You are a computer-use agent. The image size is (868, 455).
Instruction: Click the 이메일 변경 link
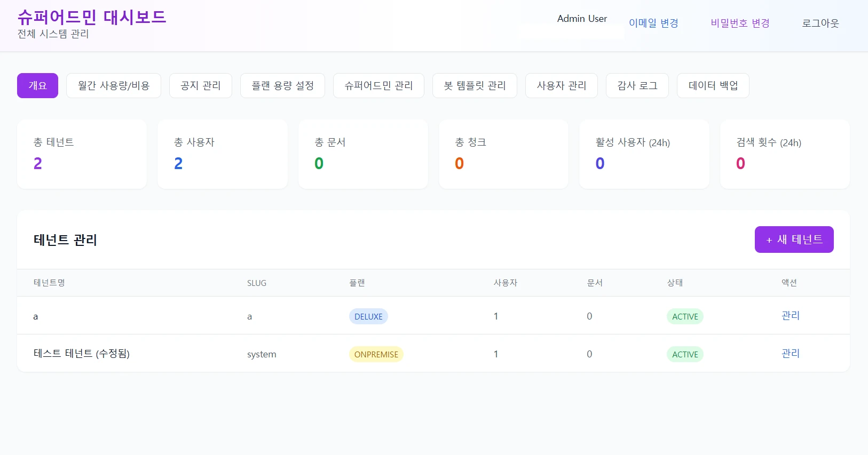click(x=653, y=23)
